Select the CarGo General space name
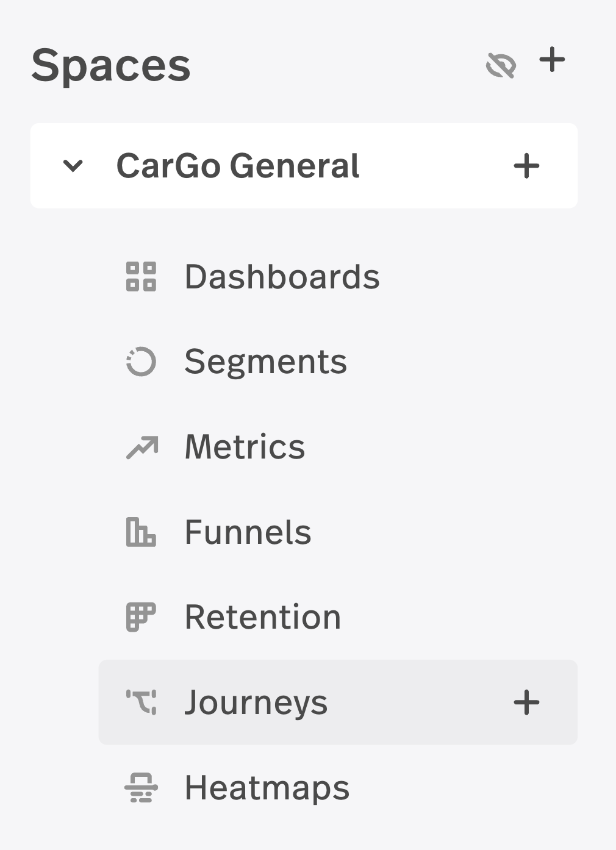This screenshot has width=616, height=850. pyautogui.click(x=238, y=166)
